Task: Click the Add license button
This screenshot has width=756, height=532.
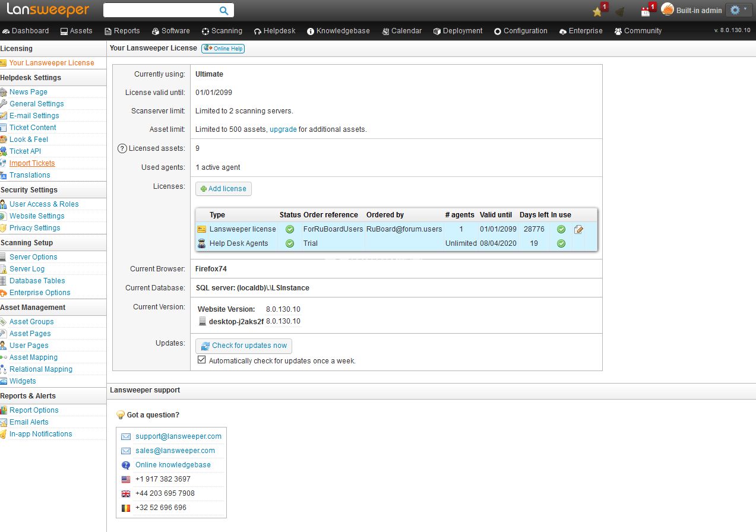Action: (x=223, y=189)
